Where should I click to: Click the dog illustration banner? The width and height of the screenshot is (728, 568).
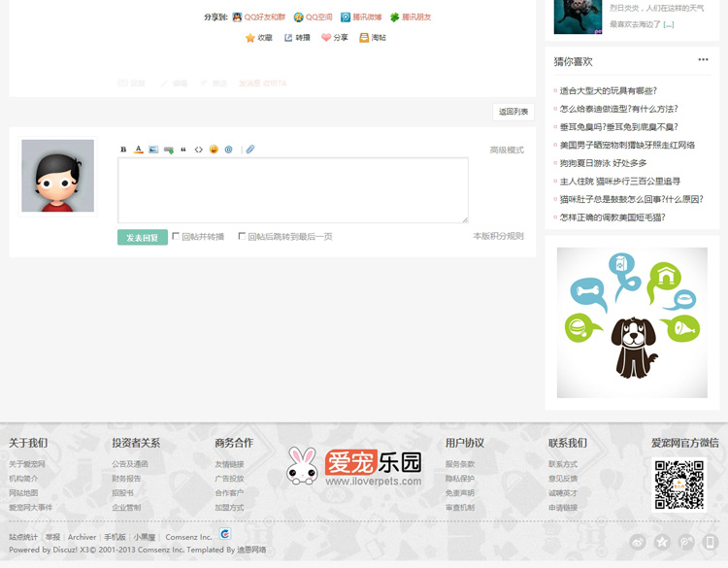click(632, 322)
